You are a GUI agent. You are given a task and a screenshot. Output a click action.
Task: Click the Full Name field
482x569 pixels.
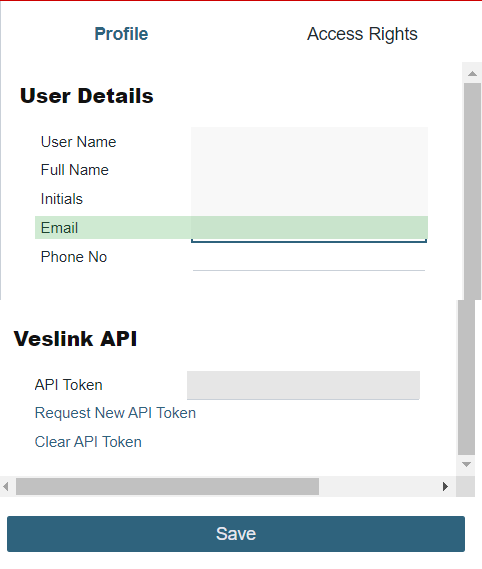click(309, 170)
